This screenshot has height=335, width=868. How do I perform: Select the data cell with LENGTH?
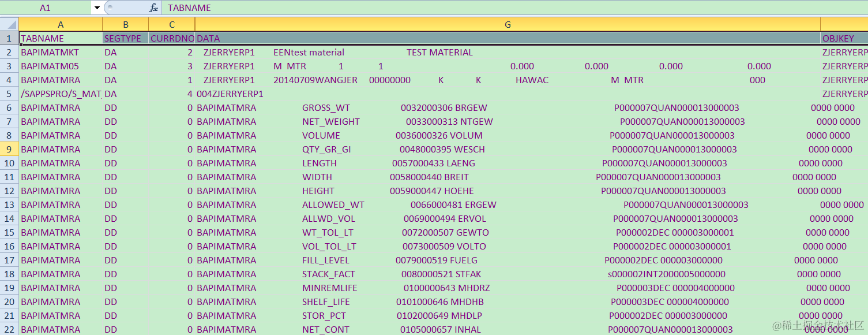pyautogui.click(x=508, y=163)
